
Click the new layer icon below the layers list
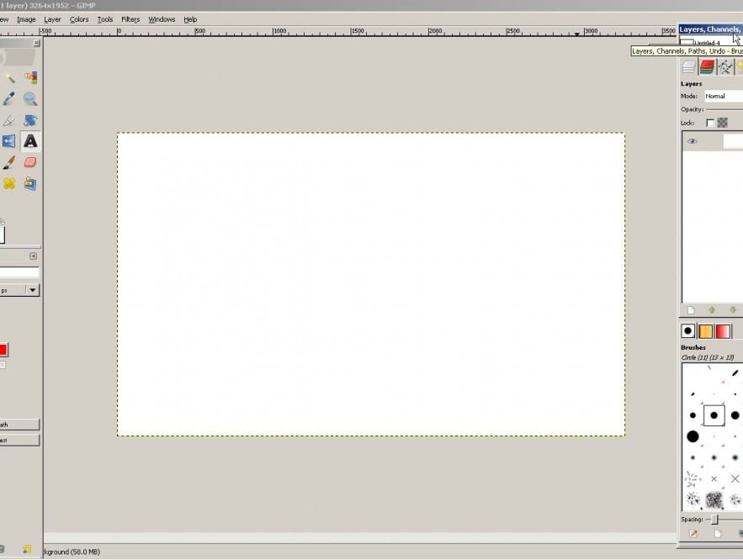[x=690, y=310]
